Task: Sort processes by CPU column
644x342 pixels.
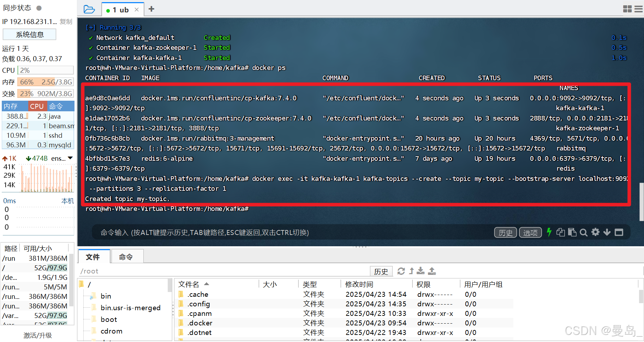Action: coord(37,106)
